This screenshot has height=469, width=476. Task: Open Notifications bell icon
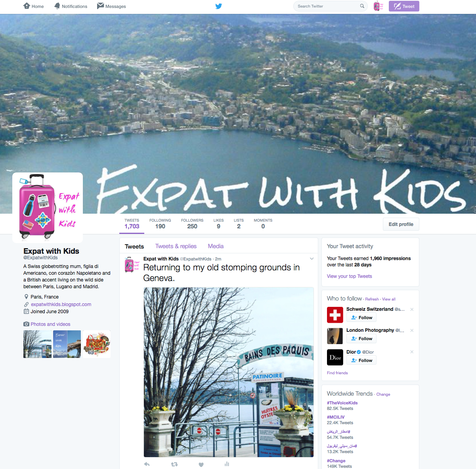point(57,6)
